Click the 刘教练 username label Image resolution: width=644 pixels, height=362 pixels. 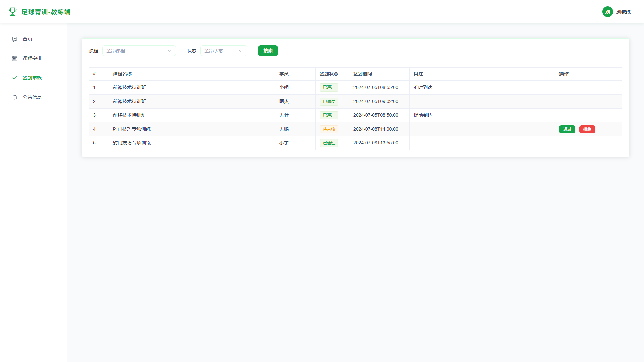tap(624, 12)
